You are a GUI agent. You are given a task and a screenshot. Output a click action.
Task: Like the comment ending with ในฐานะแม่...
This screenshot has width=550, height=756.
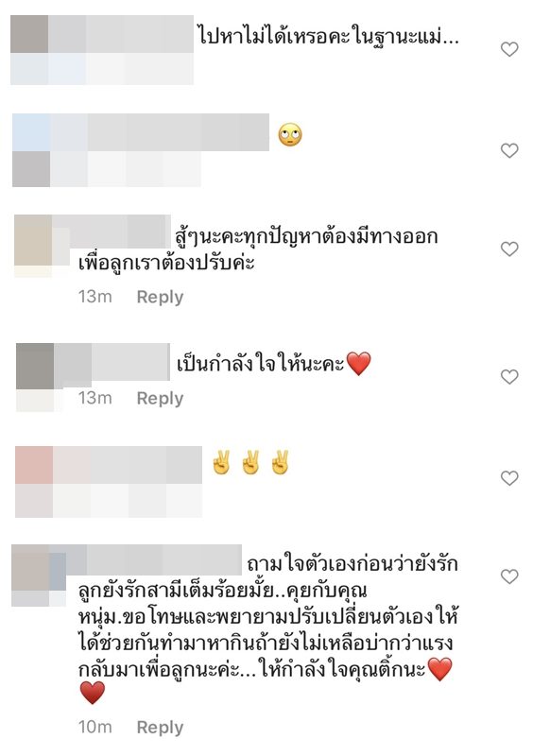click(509, 49)
